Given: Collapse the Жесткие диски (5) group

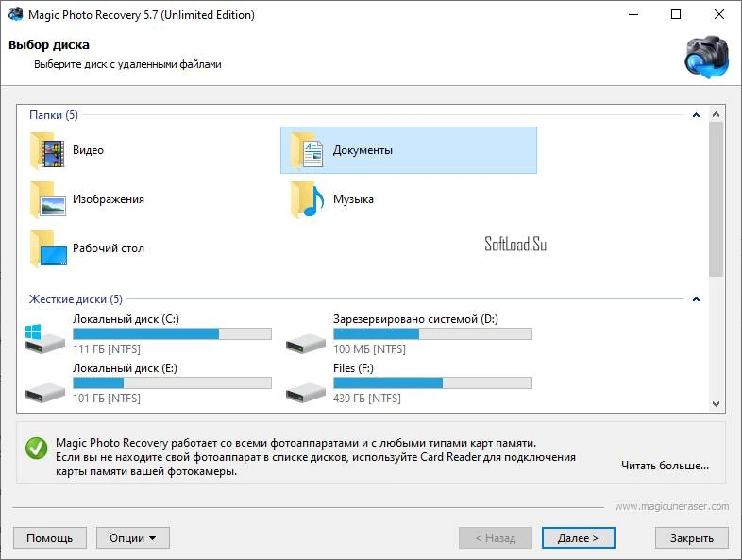Looking at the screenshot, I should pyautogui.click(x=696, y=299).
